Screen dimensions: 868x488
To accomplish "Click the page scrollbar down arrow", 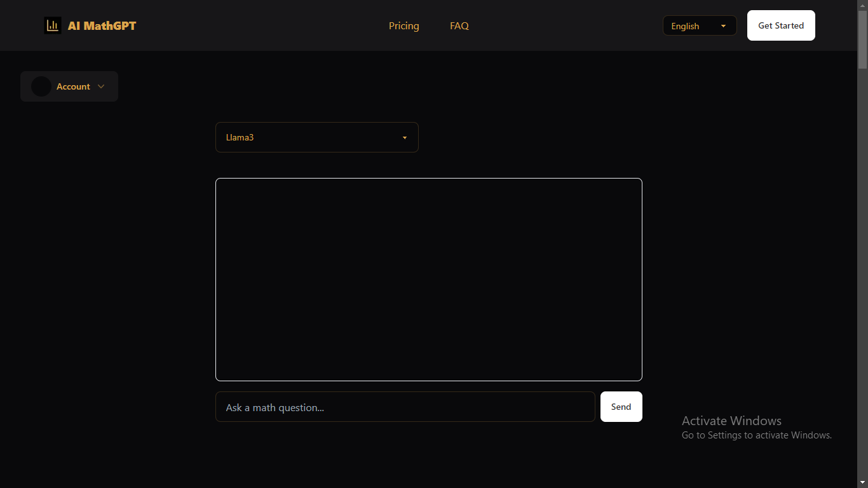I will click(862, 482).
